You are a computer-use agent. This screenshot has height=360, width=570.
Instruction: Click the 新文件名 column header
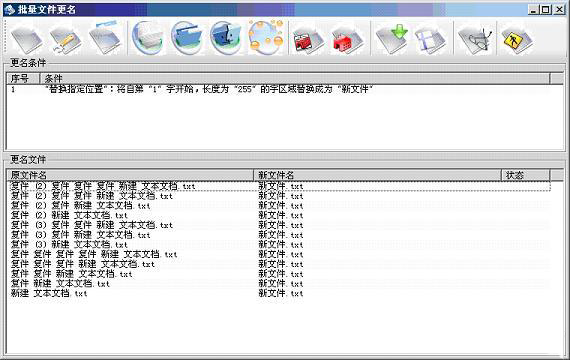377,175
